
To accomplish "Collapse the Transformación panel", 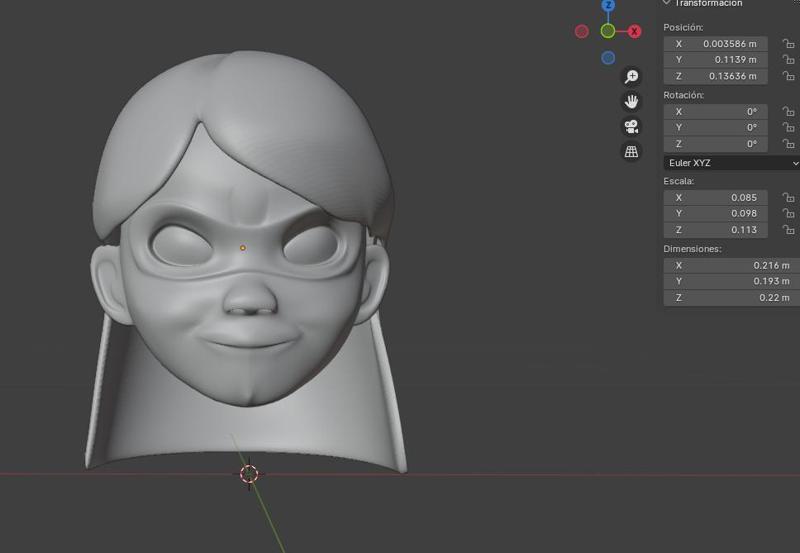I will pyautogui.click(x=668, y=4).
